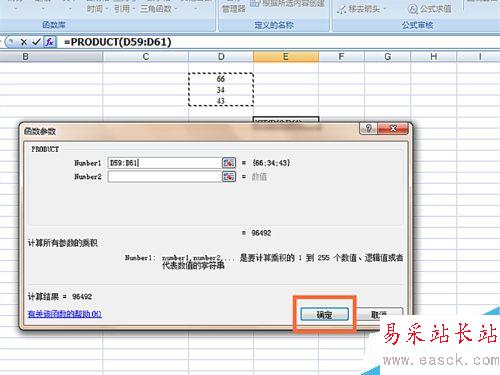
Task: Click the cell containing 43
Action: (x=221, y=101)
